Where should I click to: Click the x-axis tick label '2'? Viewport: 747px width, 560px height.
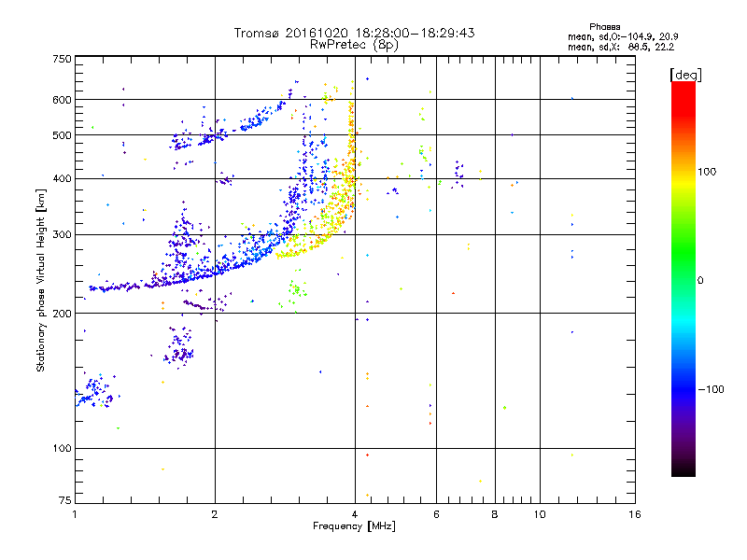click(215, 514)
